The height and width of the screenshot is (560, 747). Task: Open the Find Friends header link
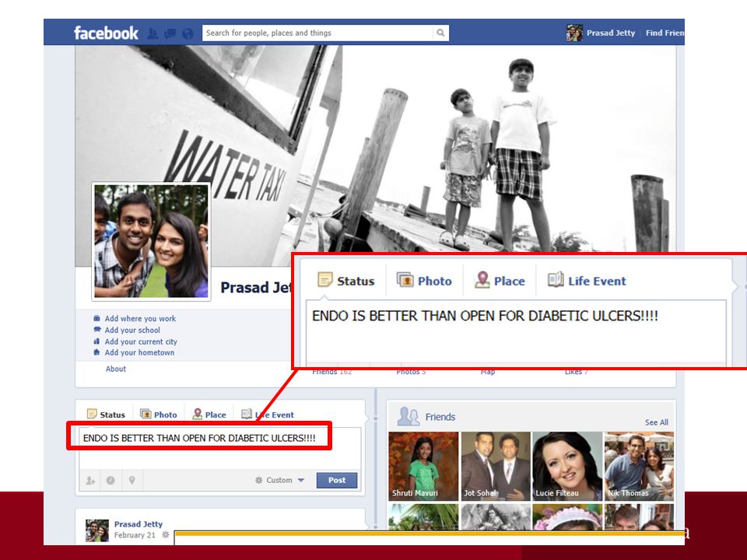[x=665, y=33]
